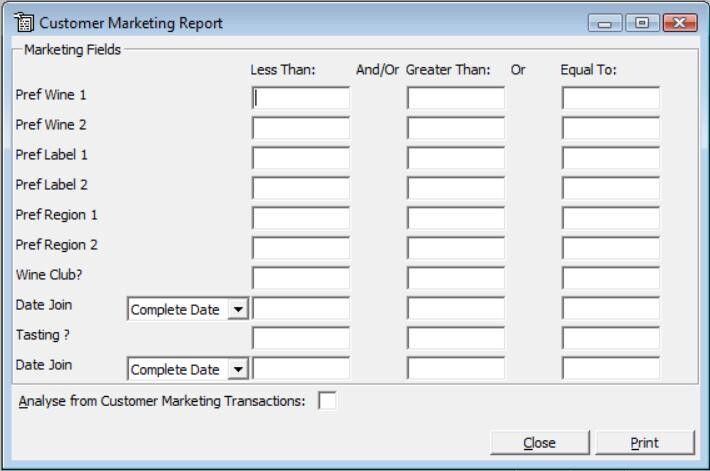The width and height of the screenshot is (710, 471).
Task: Click the Wine Club? Equal To field
Action: tap(611, 278)
